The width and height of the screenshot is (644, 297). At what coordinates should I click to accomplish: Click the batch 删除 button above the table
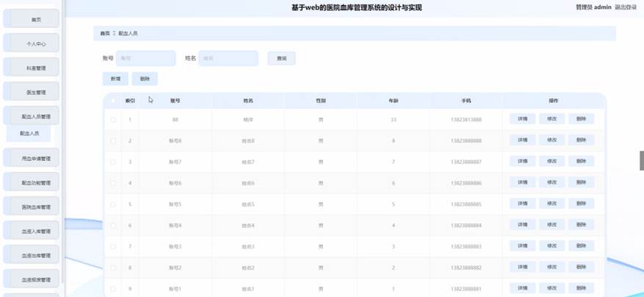point(145,79)
